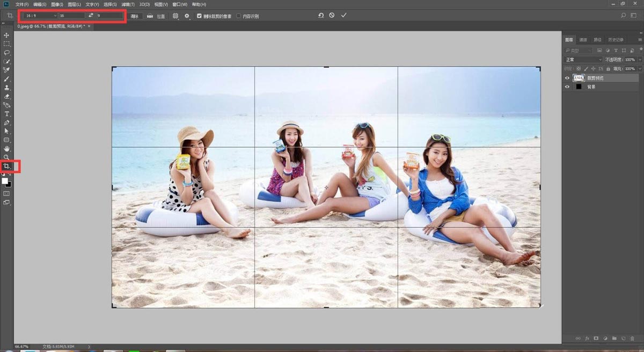The width and height of the screenshot is (644, 352).
Task: Filter layers by adjustment type
Action: [x=608, y=51]
